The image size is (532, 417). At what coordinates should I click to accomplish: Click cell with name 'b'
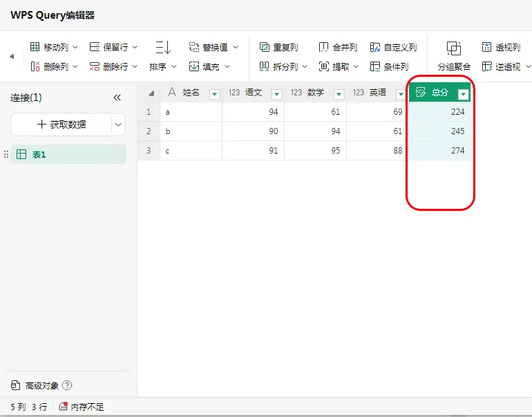(x=191, y=131)
